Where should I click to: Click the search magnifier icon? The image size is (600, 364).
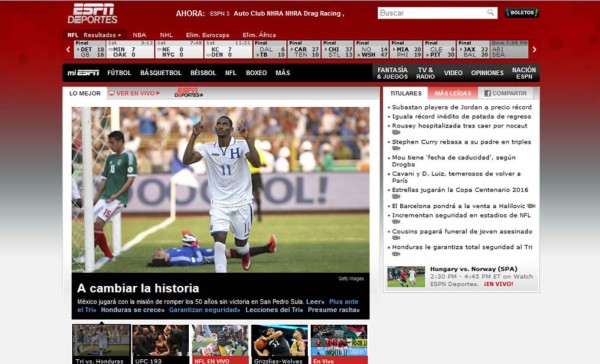[x=490, y=13]
